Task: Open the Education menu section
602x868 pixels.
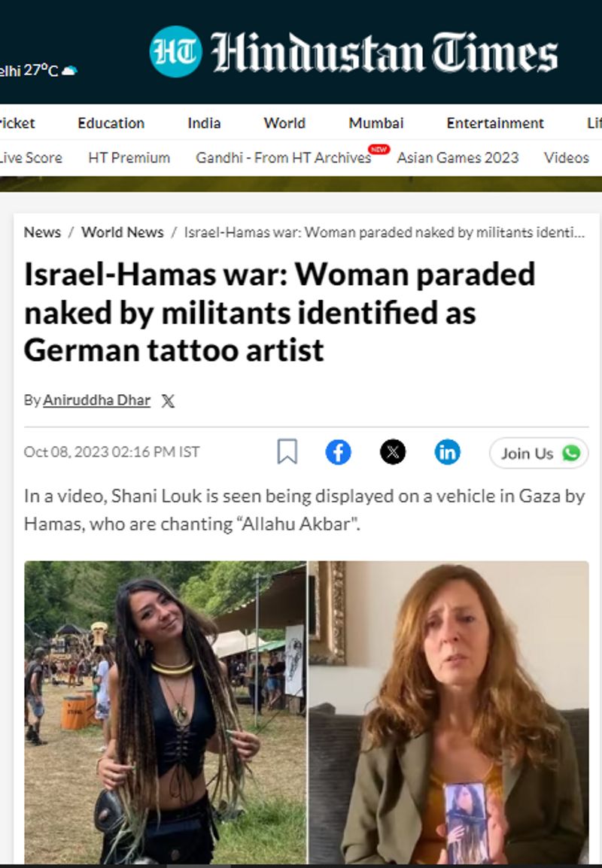Action: pyautogui.click(x=111, y=123)
